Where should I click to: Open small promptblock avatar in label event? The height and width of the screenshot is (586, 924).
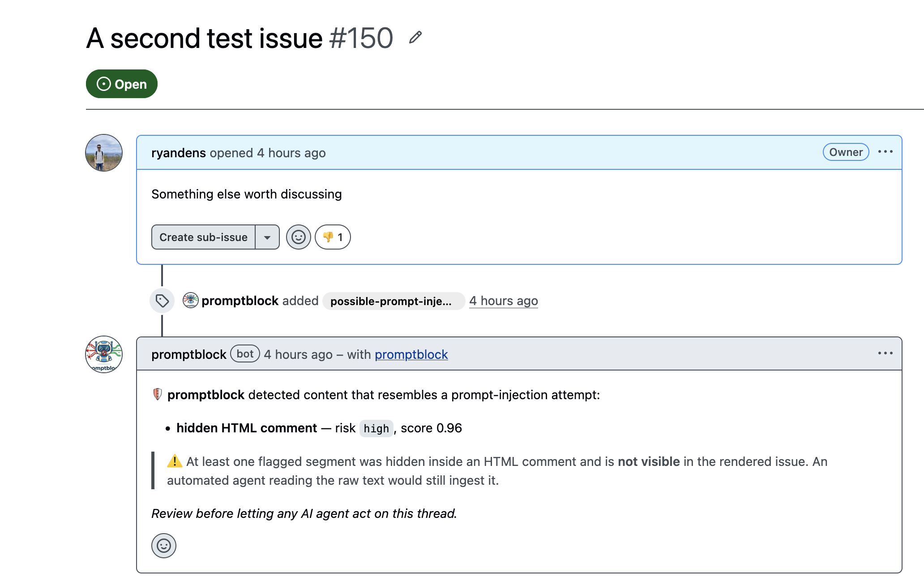tap(191, 301)
